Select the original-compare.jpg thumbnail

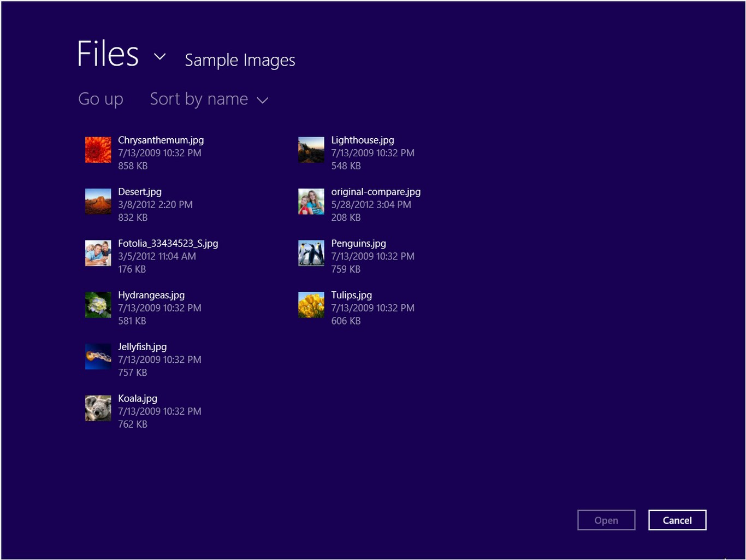(311, 201)
